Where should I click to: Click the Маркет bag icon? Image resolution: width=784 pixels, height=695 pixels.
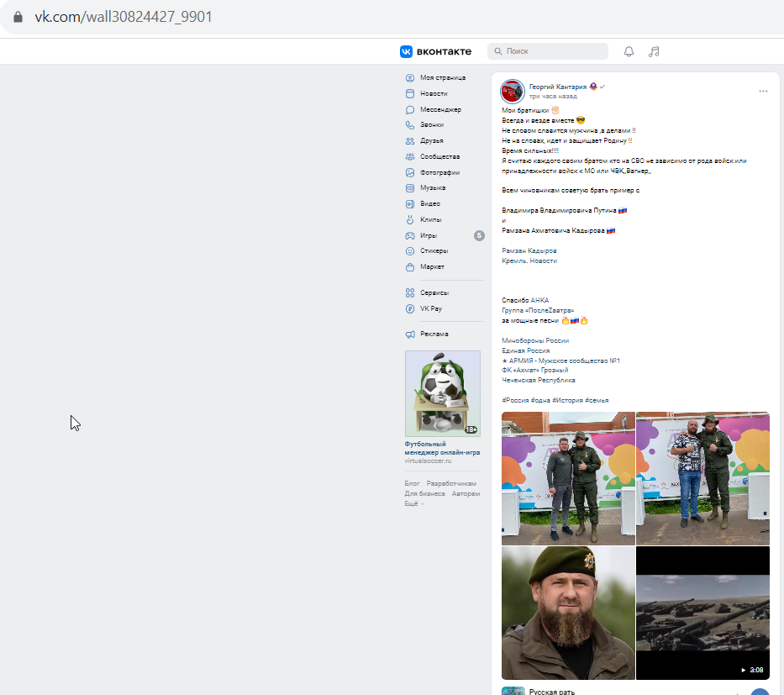(410, 267)
